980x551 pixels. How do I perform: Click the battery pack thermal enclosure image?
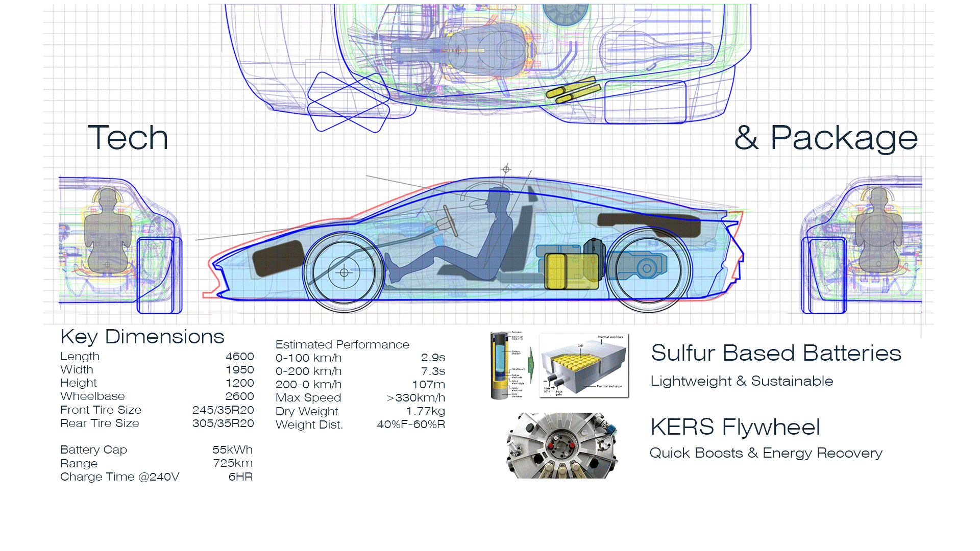coord(584,365)
